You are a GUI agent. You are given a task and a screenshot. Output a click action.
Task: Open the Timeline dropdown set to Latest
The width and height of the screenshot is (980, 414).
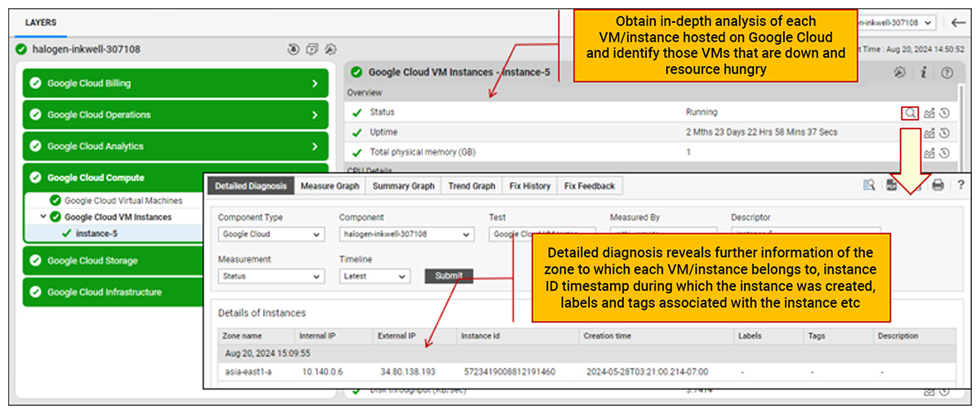374,276
